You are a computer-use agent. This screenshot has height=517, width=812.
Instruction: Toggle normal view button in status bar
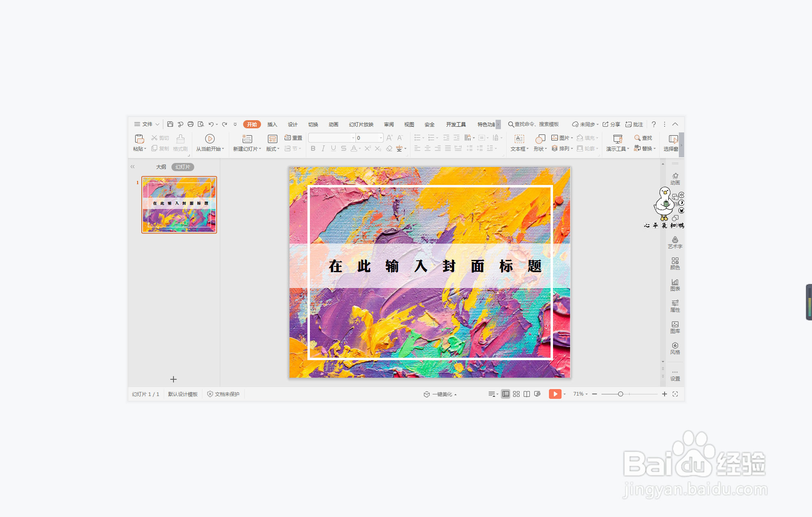pyautogui.click(x=505, y=394)
